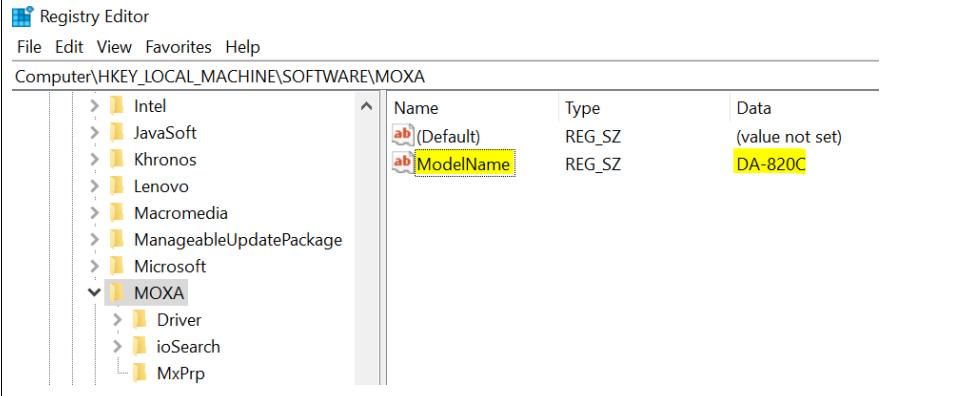Select the Intel folder icon
The image size is (975, 396).
click(117, 106)
